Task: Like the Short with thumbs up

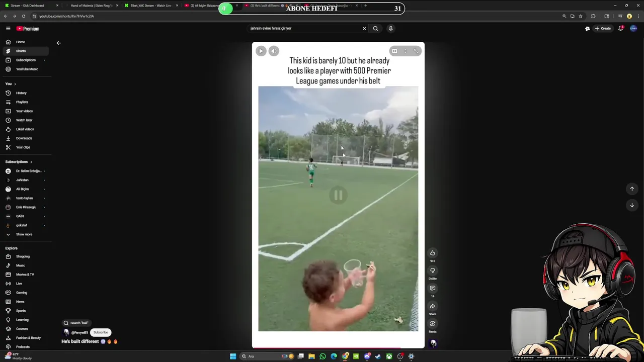Action: pos(432,253)
